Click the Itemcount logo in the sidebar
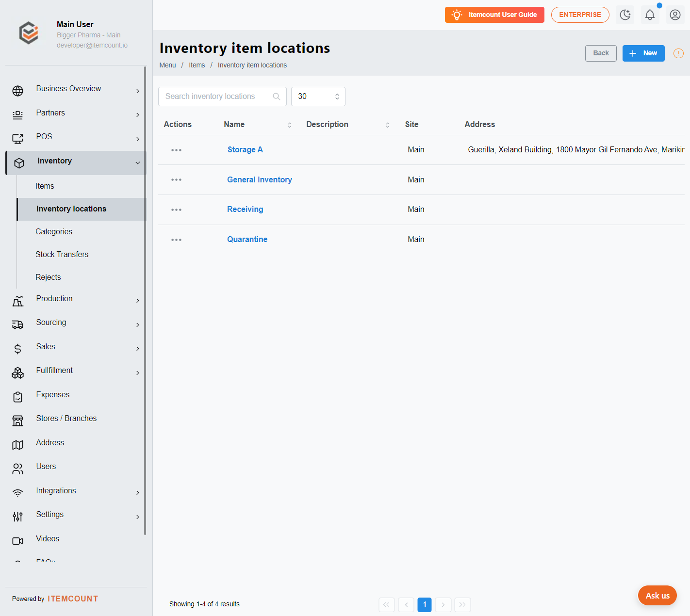 point(29,33)
